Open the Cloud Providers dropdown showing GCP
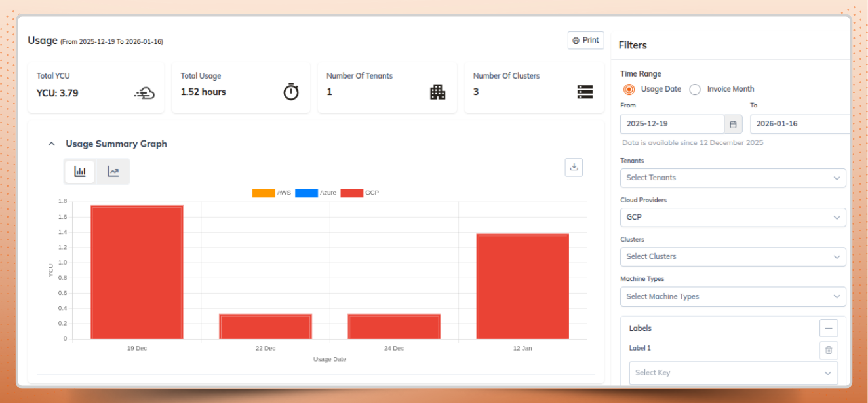Viewport: 868px width, 403px height. (733, 217)
